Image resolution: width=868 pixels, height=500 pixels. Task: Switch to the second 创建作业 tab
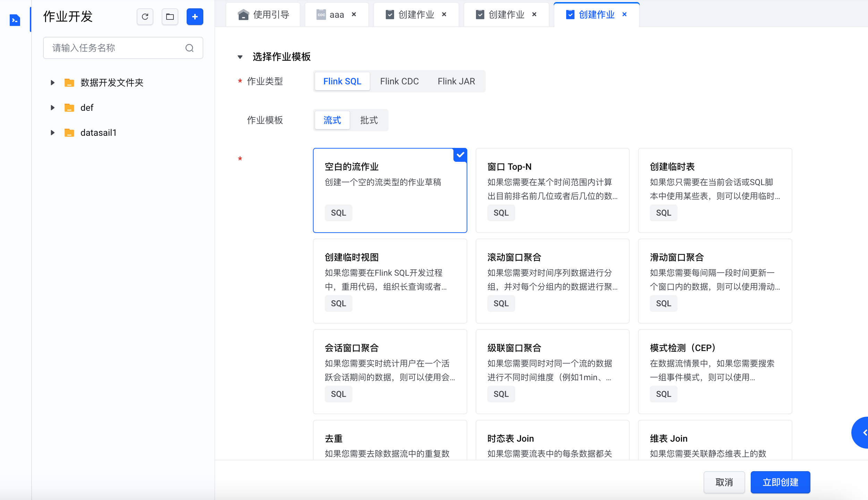pos(506,15)
